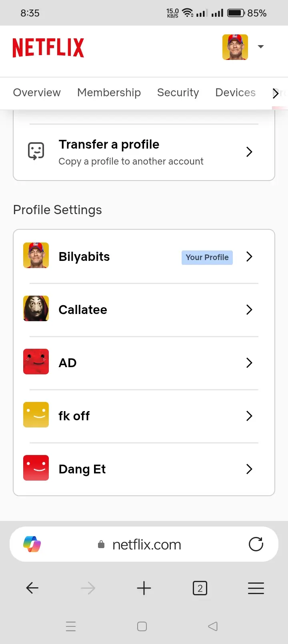
Task: Show open tabs counter
Action: (x=200, y=588)
